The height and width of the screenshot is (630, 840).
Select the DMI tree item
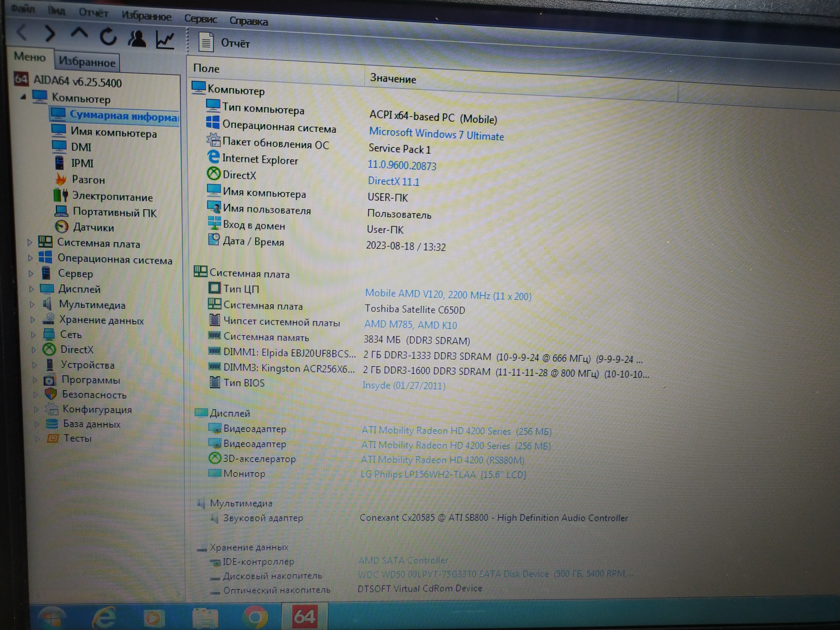(81, 147)
